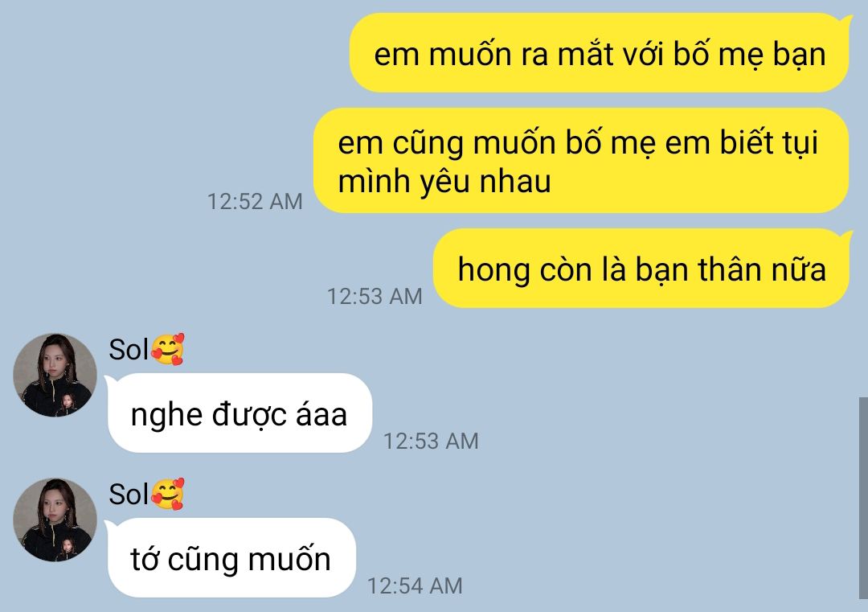This screenshot has width=868, height=612.
Task: Tap the 'tớ cũng muốn' reply bubble
Action: (x=231, y=558)
